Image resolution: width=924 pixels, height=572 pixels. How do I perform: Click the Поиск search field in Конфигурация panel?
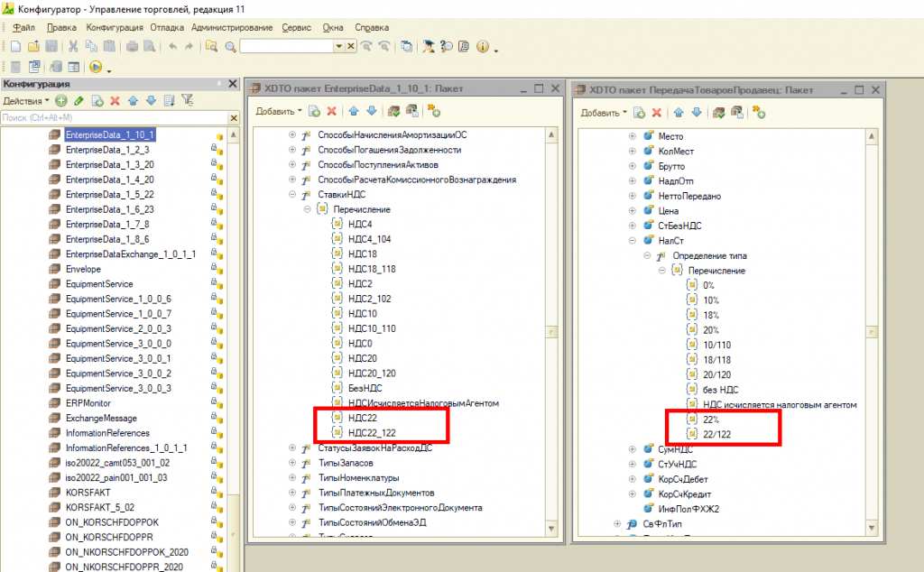[x=108, y=117]
